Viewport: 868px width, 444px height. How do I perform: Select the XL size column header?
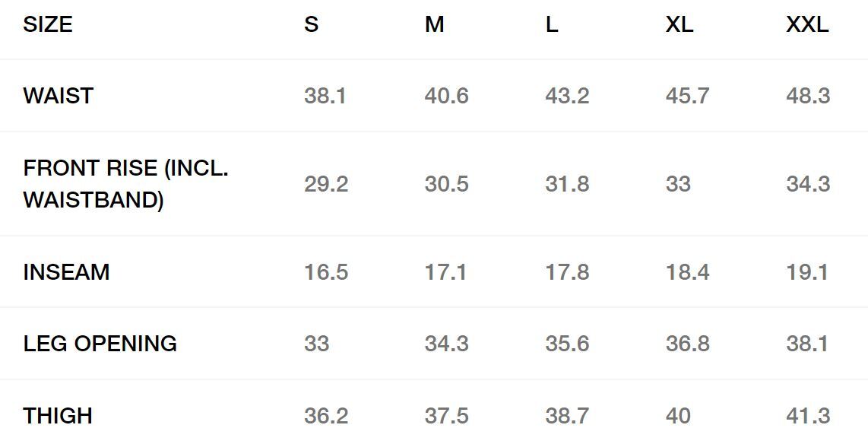[x=679, y=24]
